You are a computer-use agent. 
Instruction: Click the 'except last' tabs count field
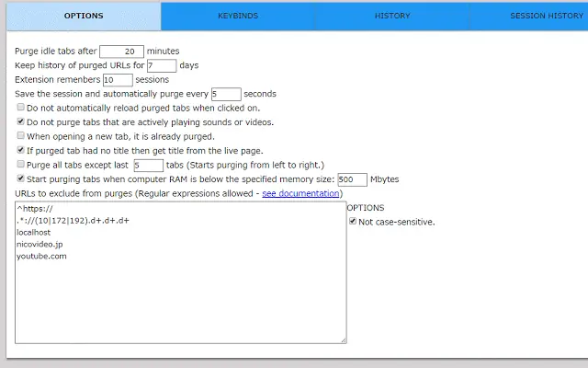click(x=149, y=166)
